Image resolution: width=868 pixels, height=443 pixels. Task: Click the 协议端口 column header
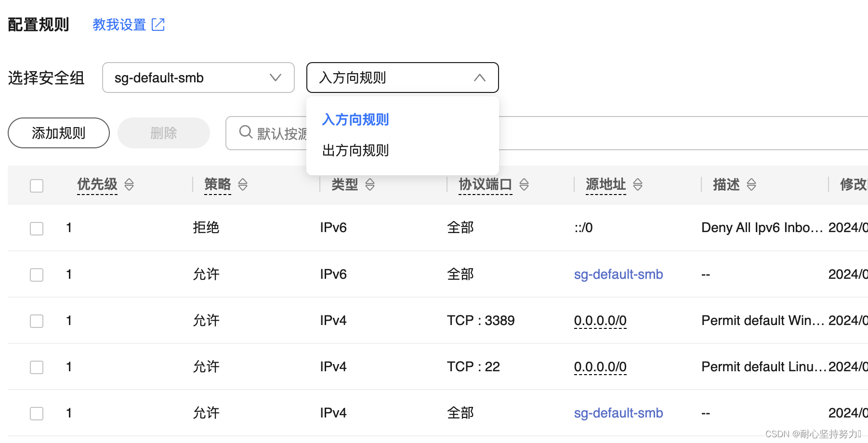click(x=486, y=184)
